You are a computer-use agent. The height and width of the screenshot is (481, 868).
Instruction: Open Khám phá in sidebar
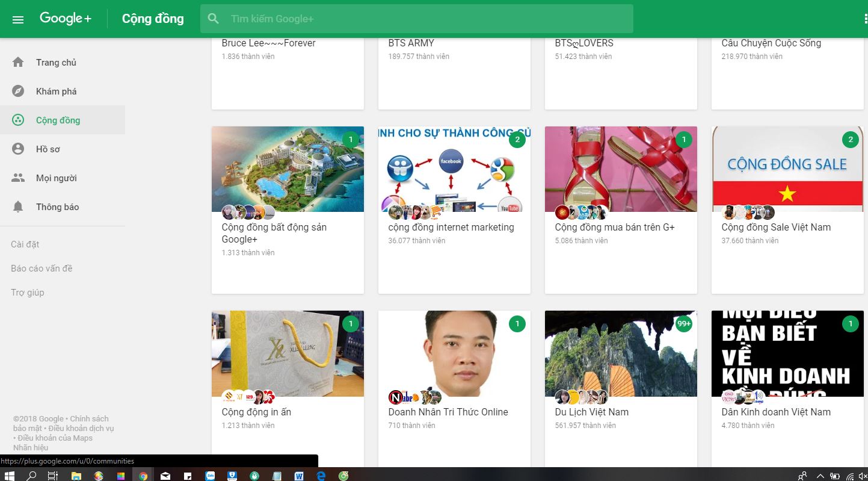point(63,91)
